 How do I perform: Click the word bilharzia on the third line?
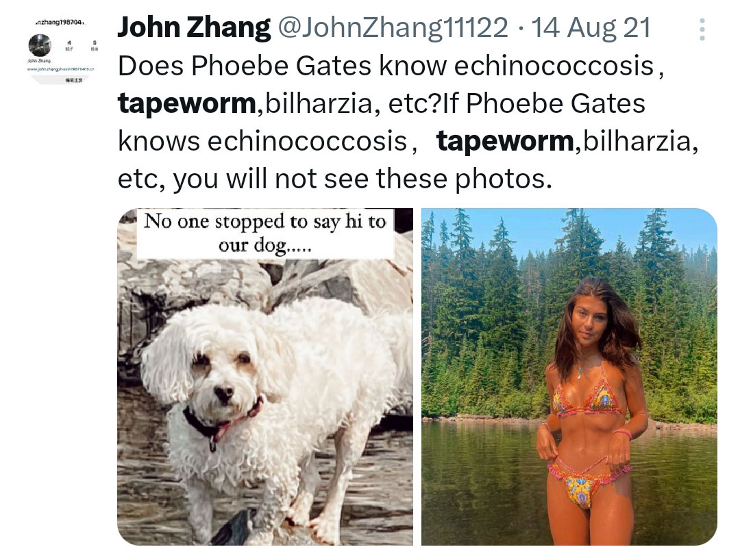pos(637,142)
